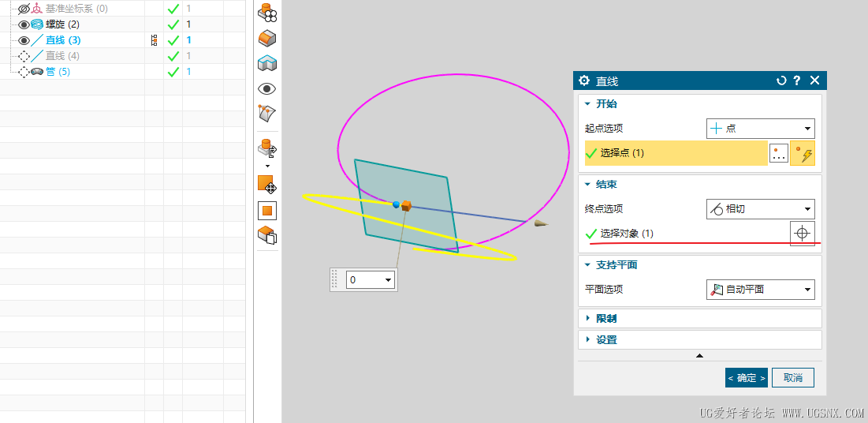This screenshot has width=868, height=423.
Task: Click the dependency icon on 直线 (3) row
Action: click(155, 40)
